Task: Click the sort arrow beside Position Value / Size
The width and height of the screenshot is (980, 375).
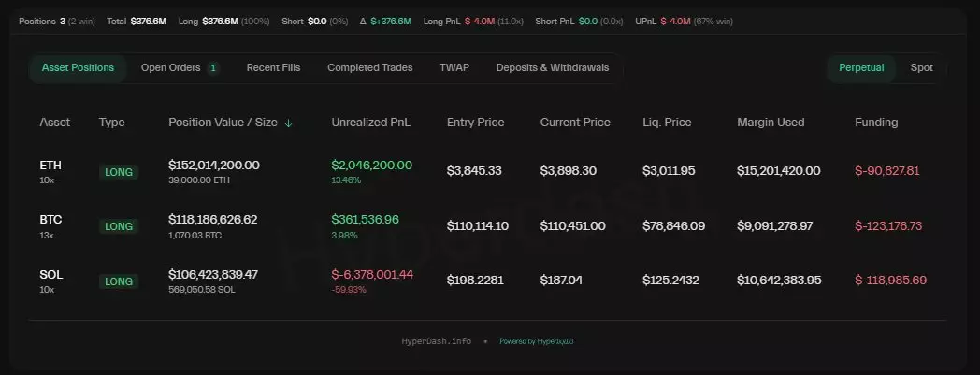Action: [x=288, y=123]
